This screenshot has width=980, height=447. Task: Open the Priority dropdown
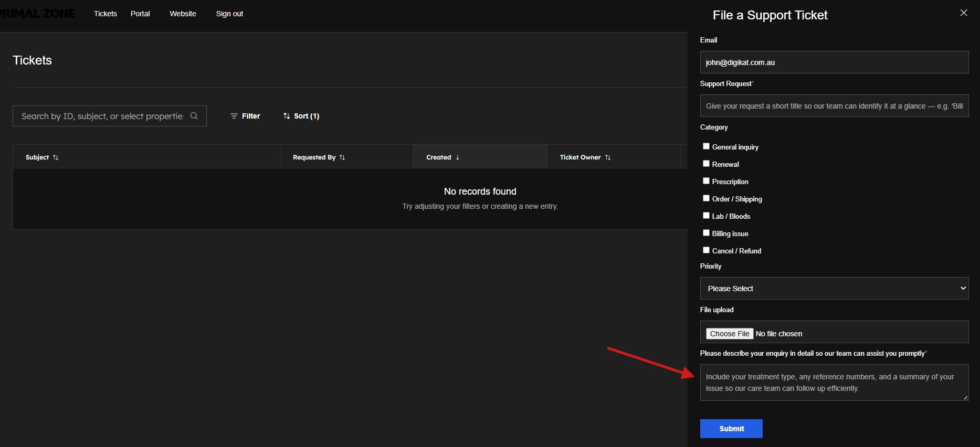point(834,289)
